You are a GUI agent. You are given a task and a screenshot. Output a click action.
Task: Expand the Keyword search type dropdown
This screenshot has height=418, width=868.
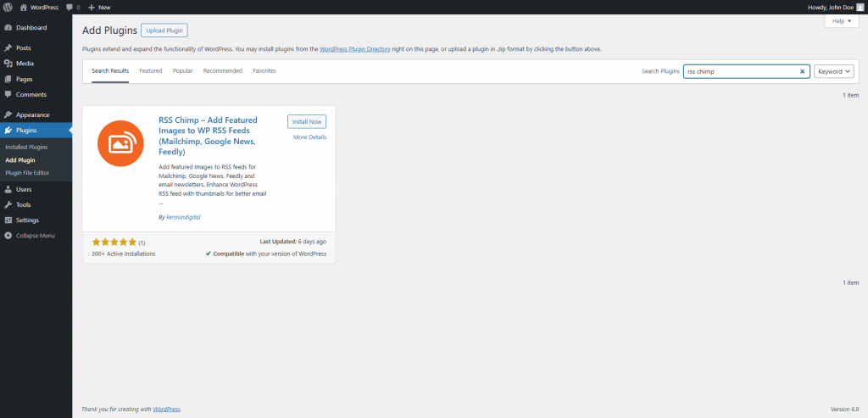coord(834,71)
